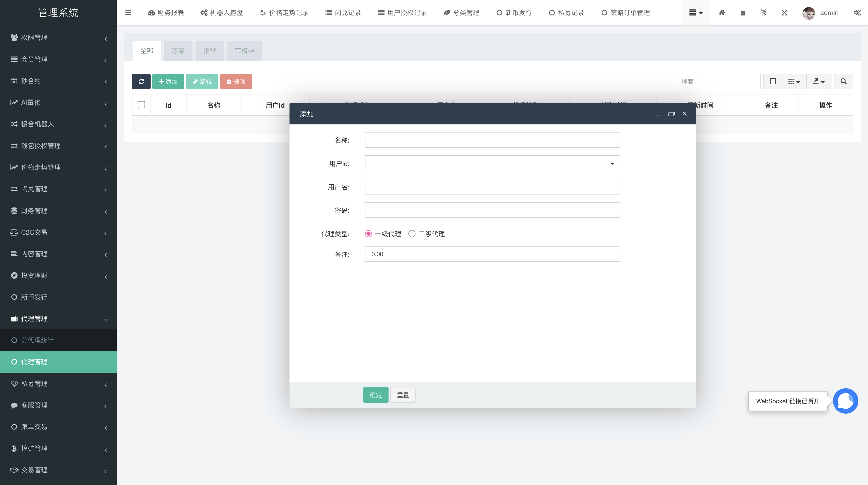Screen dimensions: 868x485
Task: Click the refresh icon button
Action: pyautogui.click(x=141, y=82)
